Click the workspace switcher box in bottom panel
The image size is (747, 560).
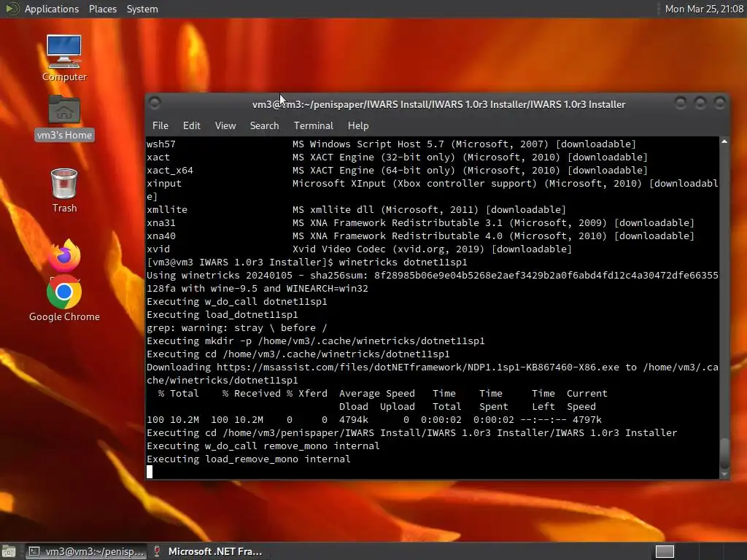click(x=665, y=551)
